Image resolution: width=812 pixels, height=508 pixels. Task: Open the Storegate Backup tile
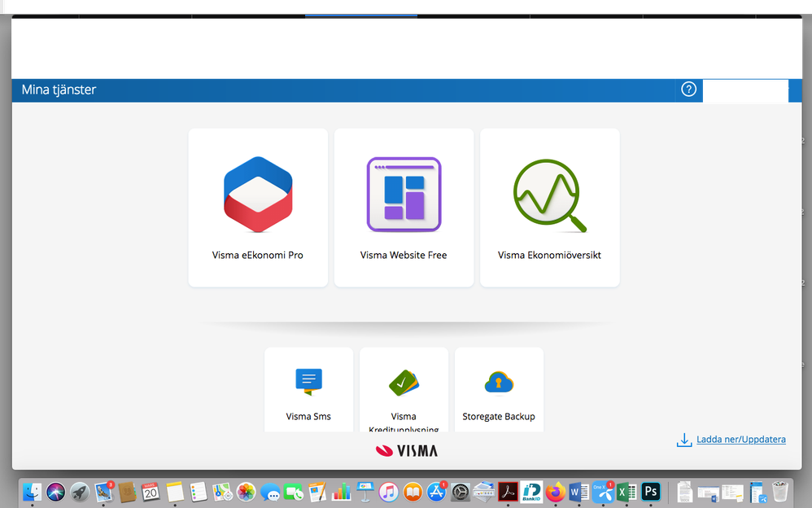tap(499, 390)
